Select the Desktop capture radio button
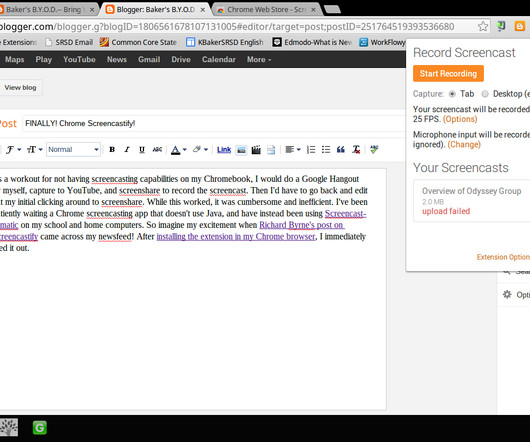This screenshot has width=530, height=442. 485,94
